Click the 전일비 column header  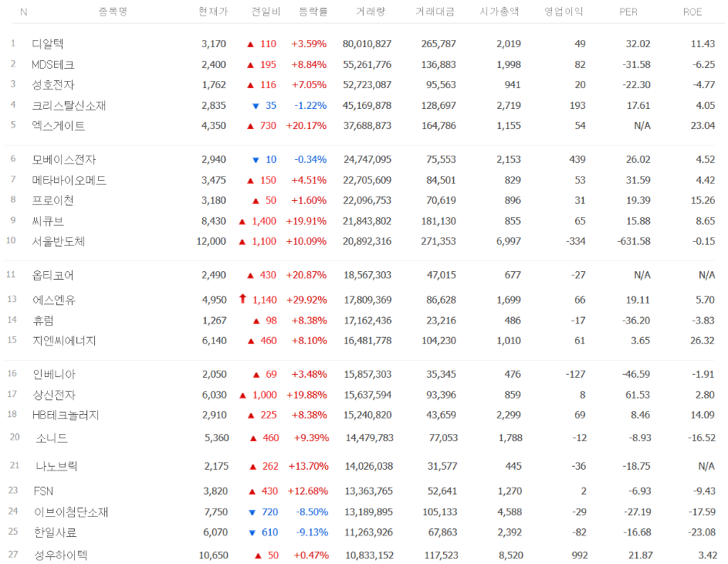pos(266,12)
